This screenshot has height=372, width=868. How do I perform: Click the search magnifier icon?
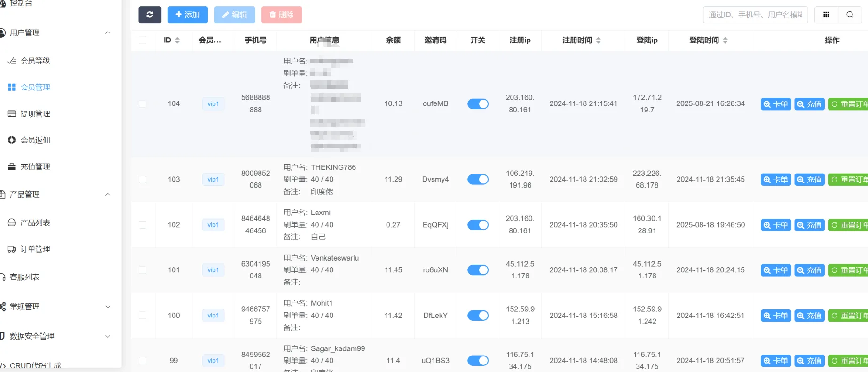pyautogui.click(x=850, y=15)
